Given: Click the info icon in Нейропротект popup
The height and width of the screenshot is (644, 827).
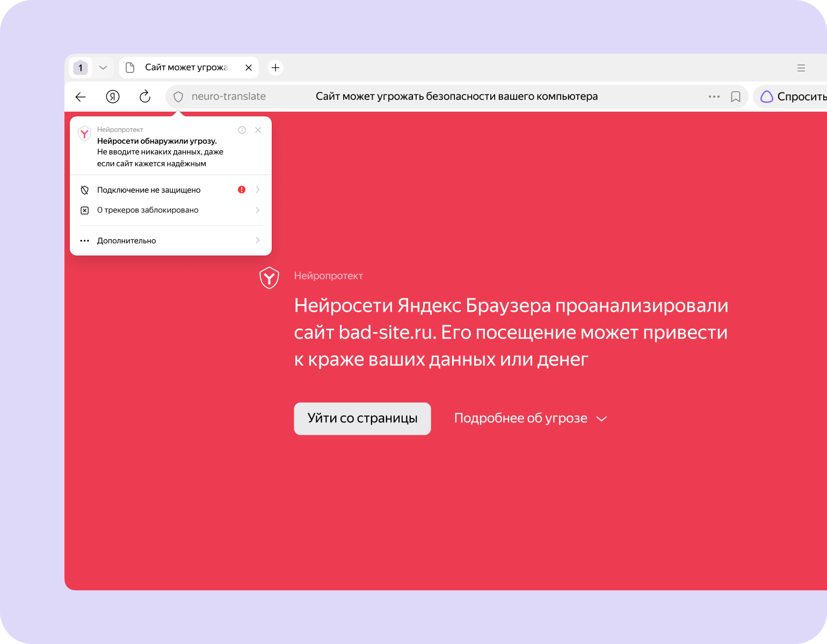Looking at the screenshot, I should tap(242, 130).
